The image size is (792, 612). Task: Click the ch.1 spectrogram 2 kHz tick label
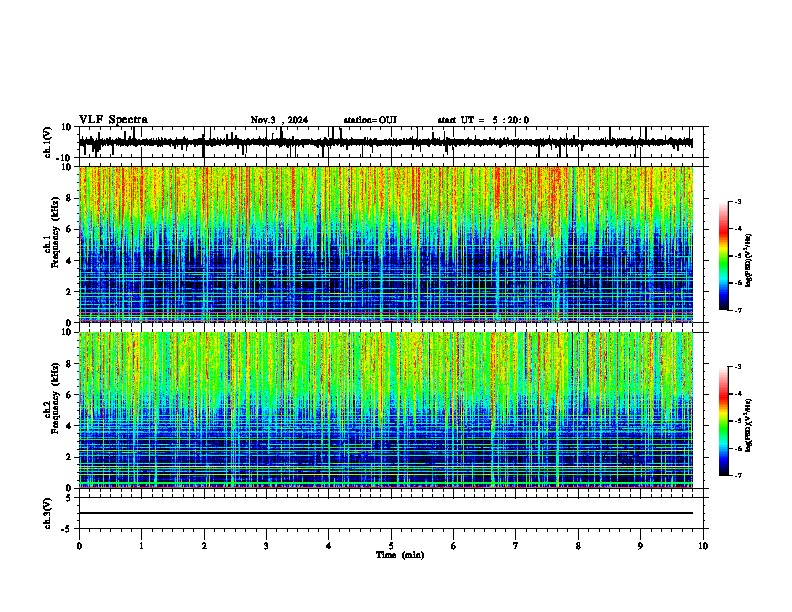[x=70, y=291]
